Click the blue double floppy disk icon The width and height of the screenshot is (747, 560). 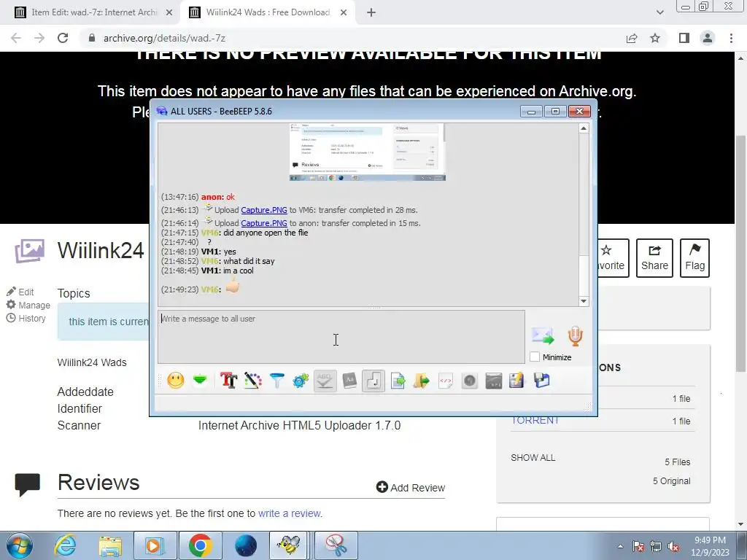[542, 381]
